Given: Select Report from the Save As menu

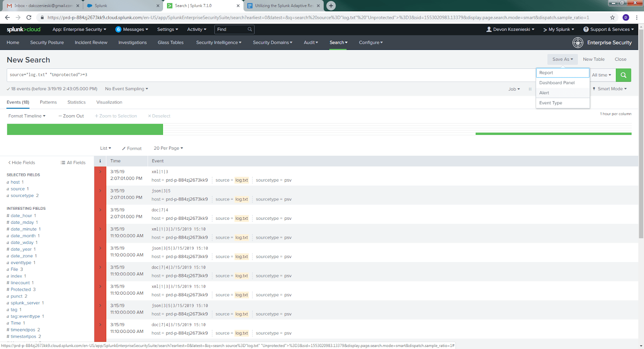Looking at the screenshot, I should point(563,73).
